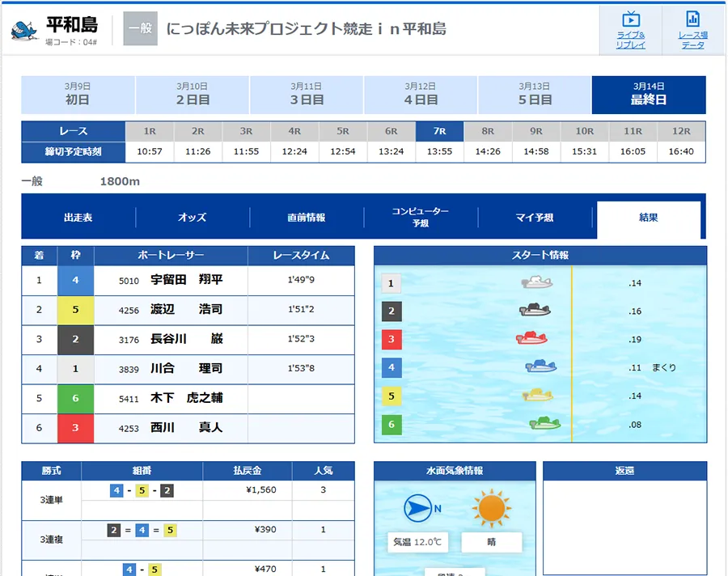Select race 8R in race row

[x=488, y=131]
